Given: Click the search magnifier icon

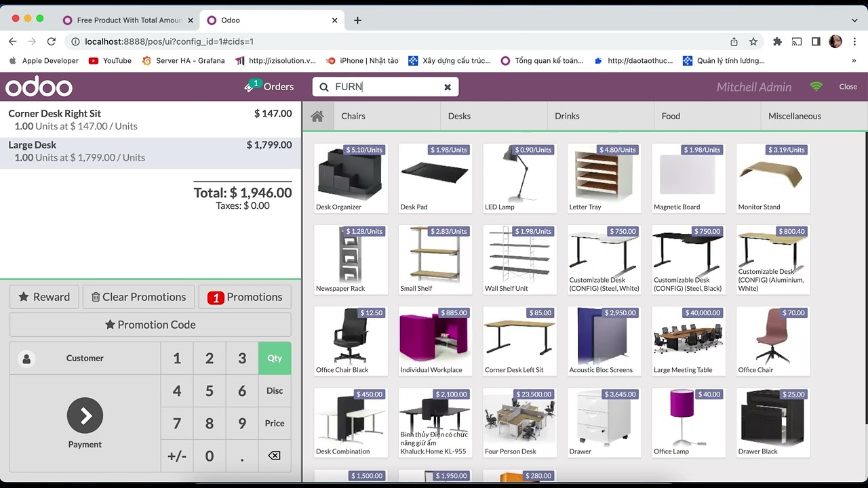Looking at the screenshot, I should pyautogui.click(x=323, y=87).
